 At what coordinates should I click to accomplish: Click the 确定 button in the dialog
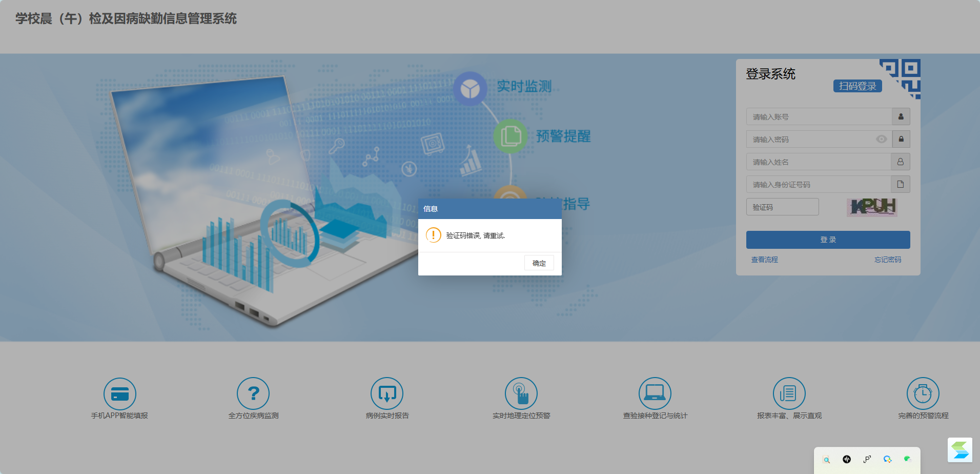coord(539,263)
